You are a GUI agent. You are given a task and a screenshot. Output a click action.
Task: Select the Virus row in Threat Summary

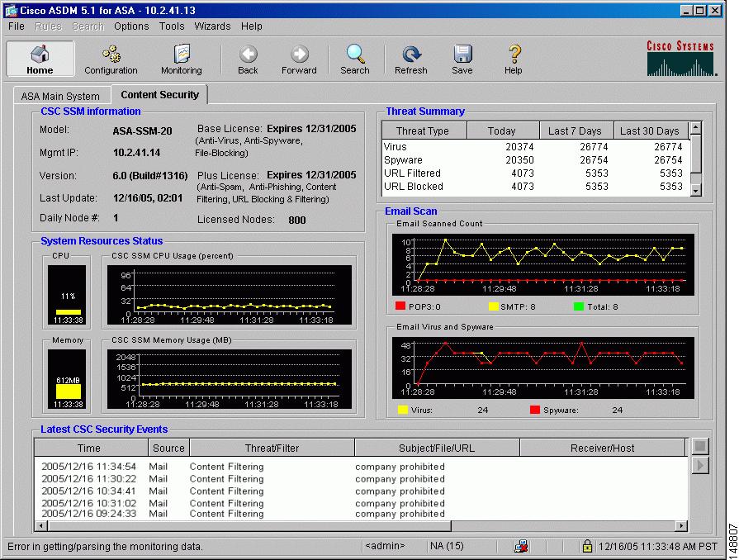[x=535, y=146]
